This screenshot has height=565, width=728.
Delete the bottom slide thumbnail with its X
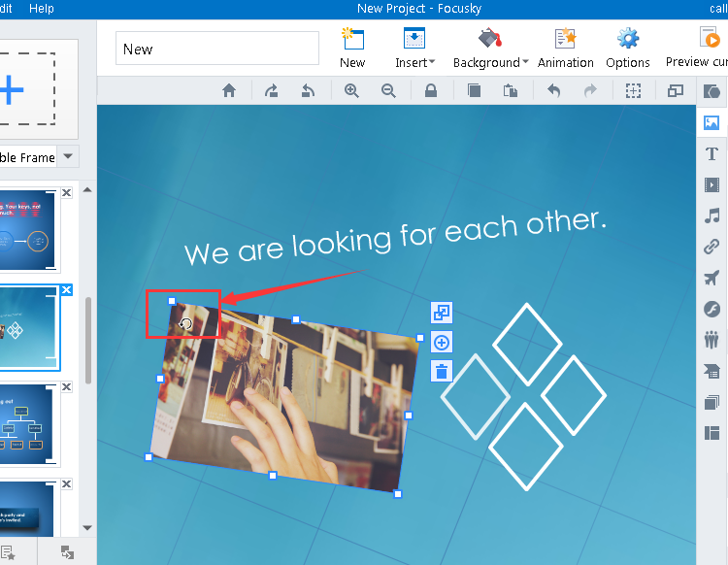[67, 483]
